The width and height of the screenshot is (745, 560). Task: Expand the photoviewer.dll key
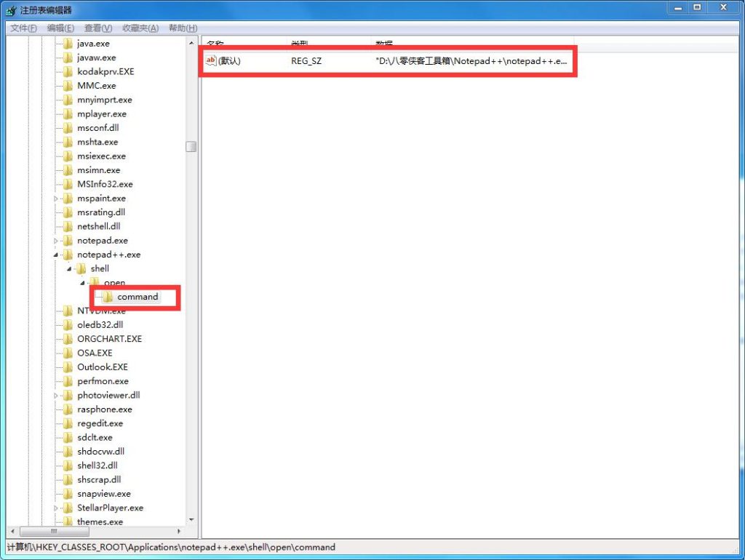pos(55,396)
